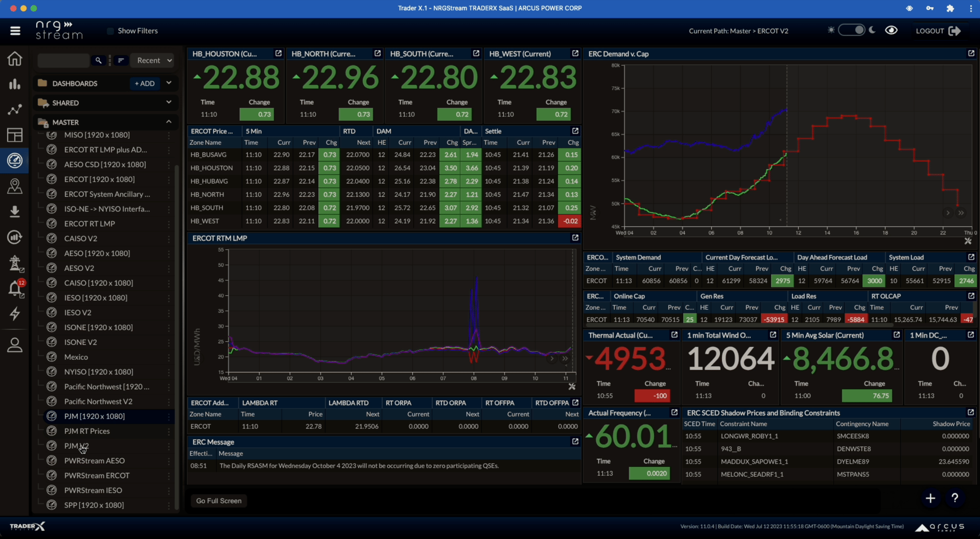The width and height of the screenshot is (980, 539).
Task: Open the PJM RT Prices dashboard
Action: click(87, 431)
